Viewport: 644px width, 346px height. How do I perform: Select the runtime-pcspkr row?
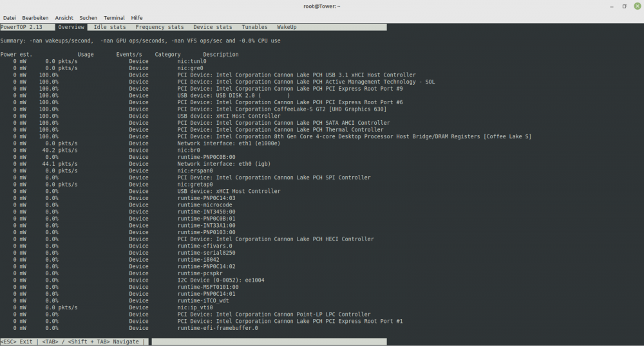[118, 273]
